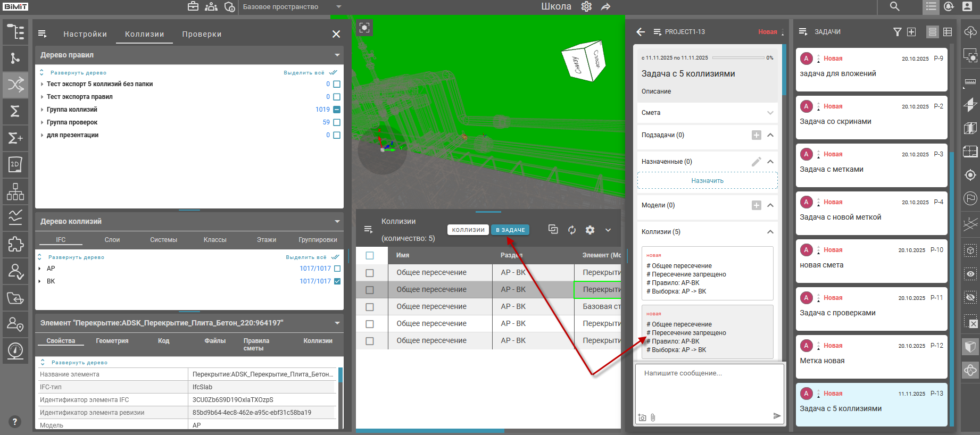Switch to the 'Проверки' tab

[x=202, y=34]
